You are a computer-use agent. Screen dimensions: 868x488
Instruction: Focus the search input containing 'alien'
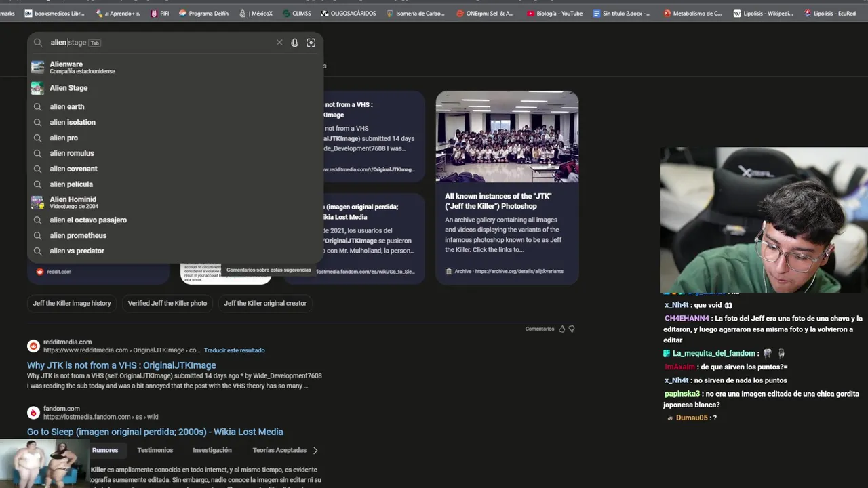click(159, 43)
